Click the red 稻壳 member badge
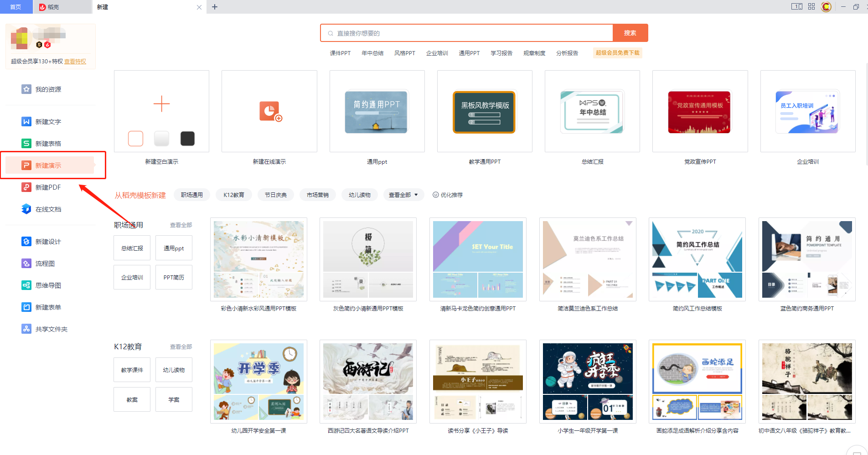868x455 pixels. click(x=47, y=45)
